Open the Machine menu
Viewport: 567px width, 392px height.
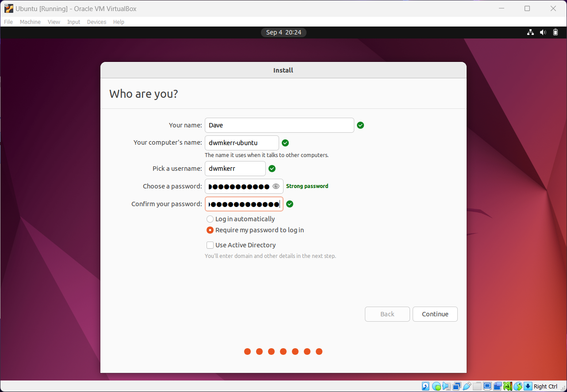coord(30,22)
